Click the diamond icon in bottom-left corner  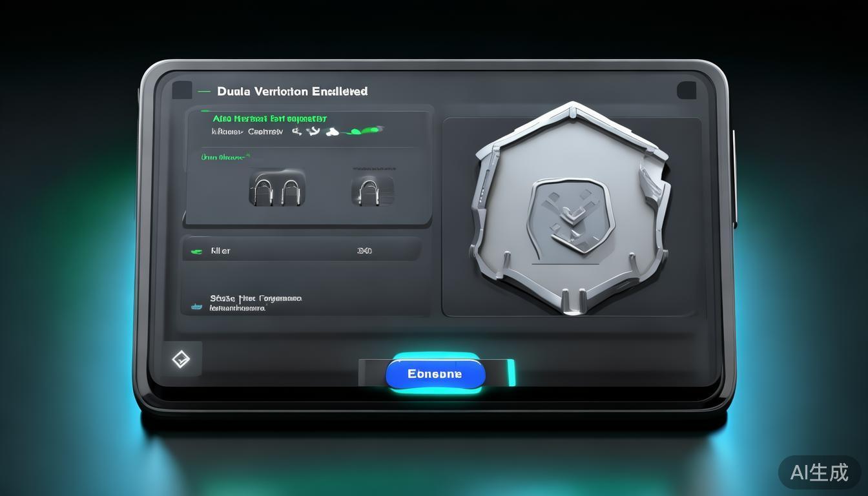click(x=181, y=359)
